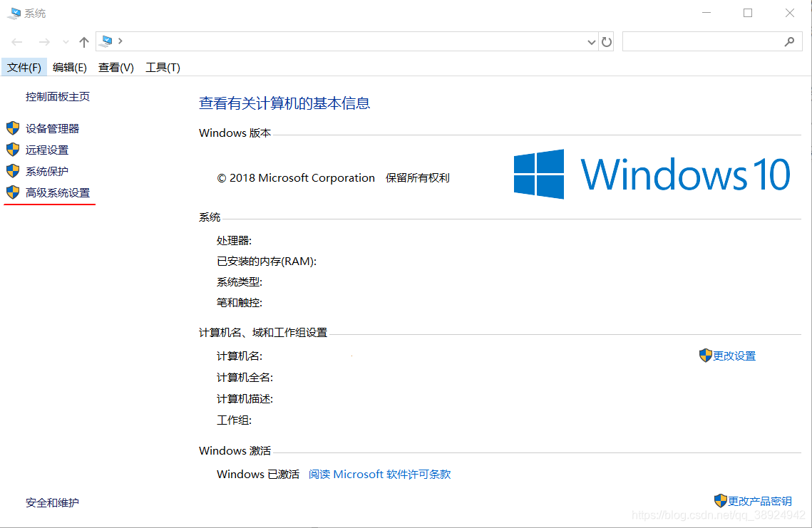Open address bar history dropdown

pyautogui.click(x=592, y=42)
